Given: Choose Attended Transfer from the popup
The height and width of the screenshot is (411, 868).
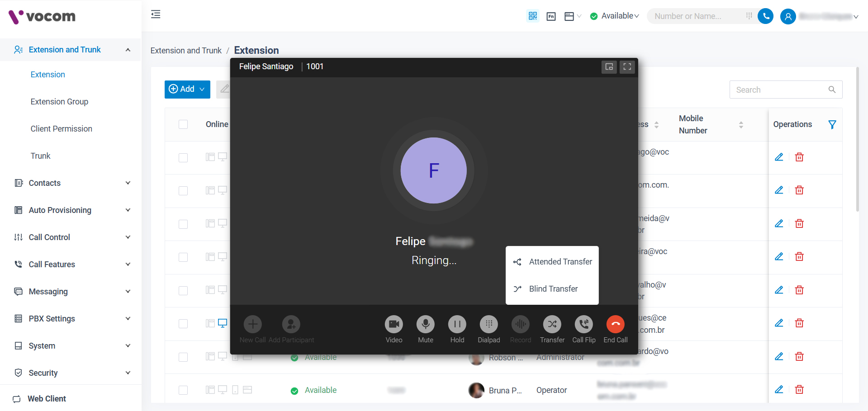Looking at the screenshot, I should point(560,262).
